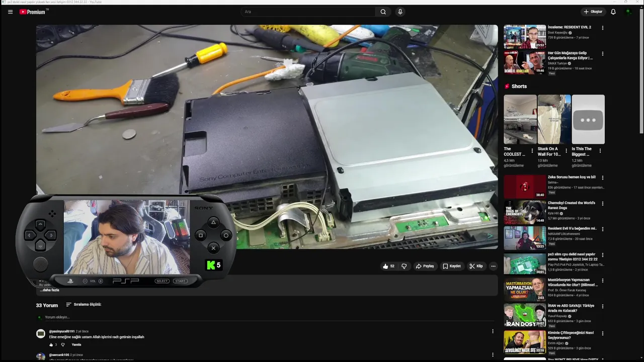
Task: Open @yasinyucel5191 commenter avatar
Action: (x=41, y=334)
